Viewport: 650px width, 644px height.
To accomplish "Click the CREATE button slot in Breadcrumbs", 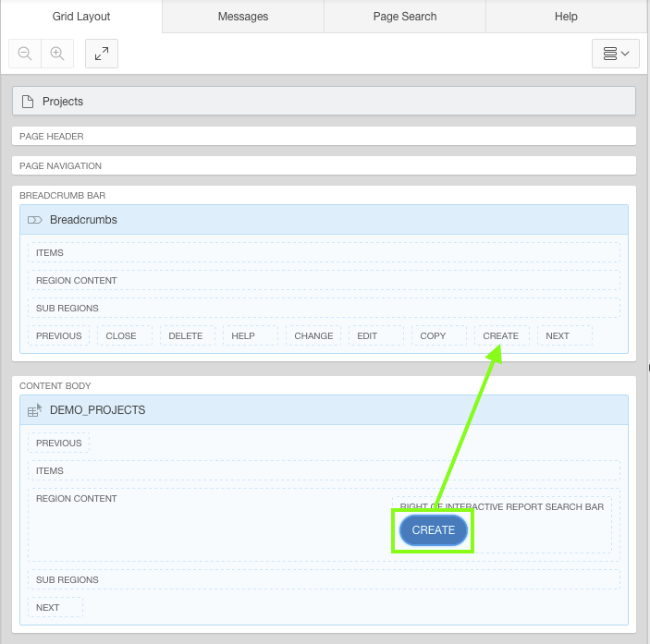I will click(x=502, y=336).
